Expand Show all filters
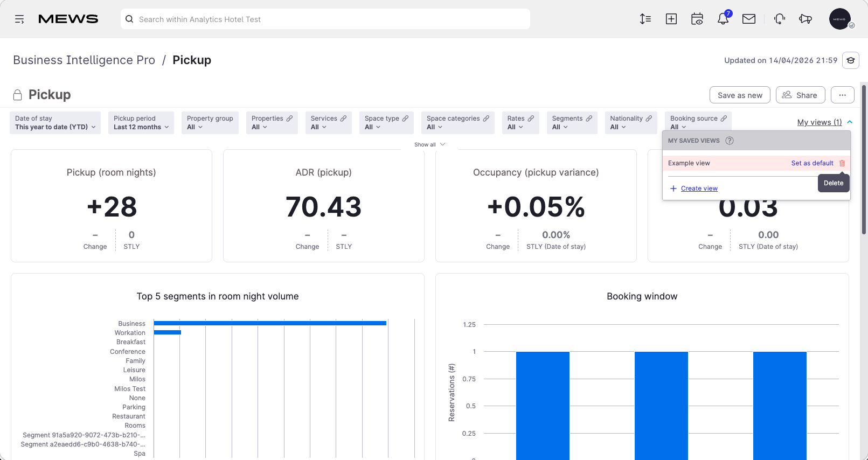 [x=429, y=144]
